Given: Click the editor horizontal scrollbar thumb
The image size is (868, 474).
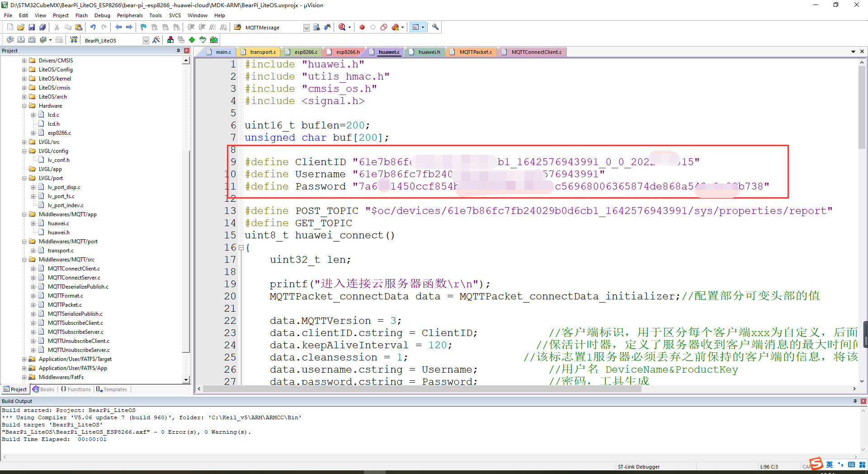Looking at the screenshot, I should tap(422, 389).
